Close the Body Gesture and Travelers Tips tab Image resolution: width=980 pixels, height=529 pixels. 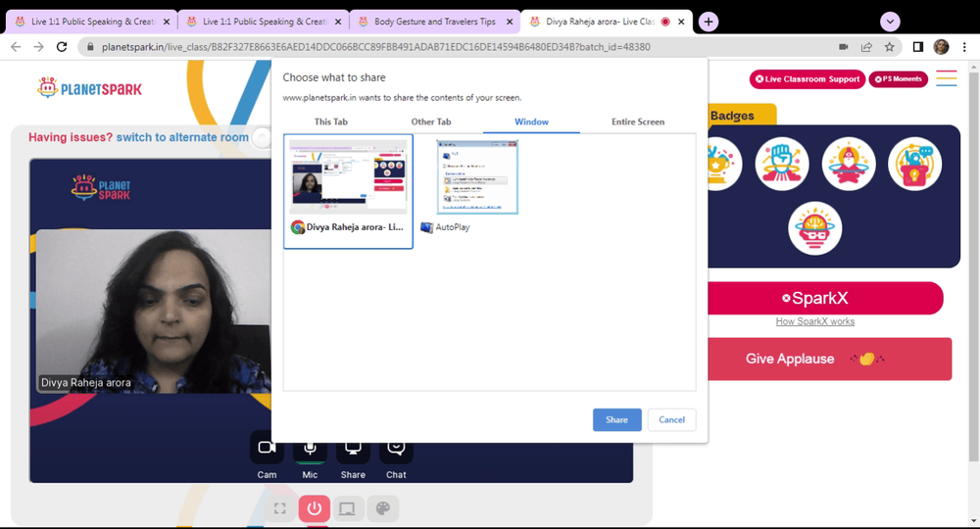[x=510, y=22]
